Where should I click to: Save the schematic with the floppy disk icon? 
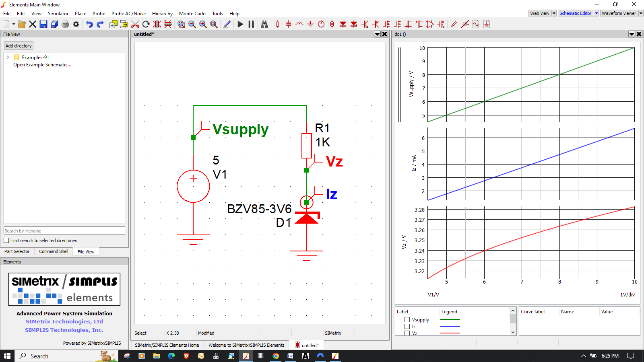tap(43, 24)
